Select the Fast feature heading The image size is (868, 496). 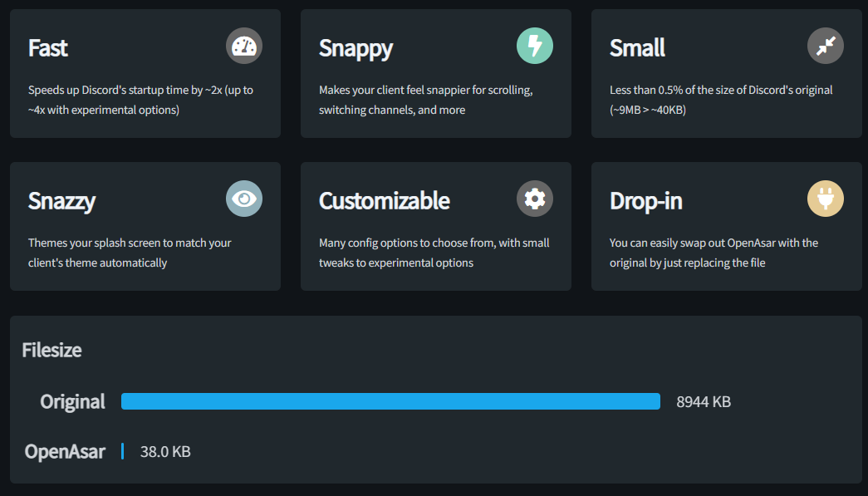48,48
